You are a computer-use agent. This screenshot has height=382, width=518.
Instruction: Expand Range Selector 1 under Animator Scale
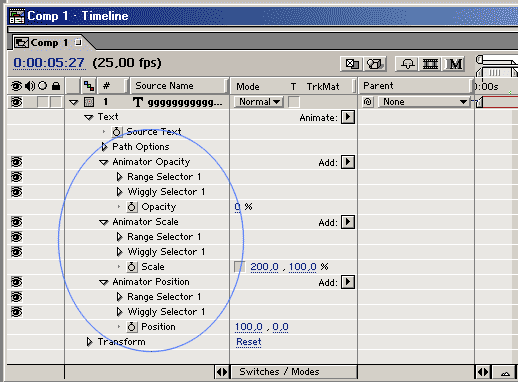tap(119, 237)
